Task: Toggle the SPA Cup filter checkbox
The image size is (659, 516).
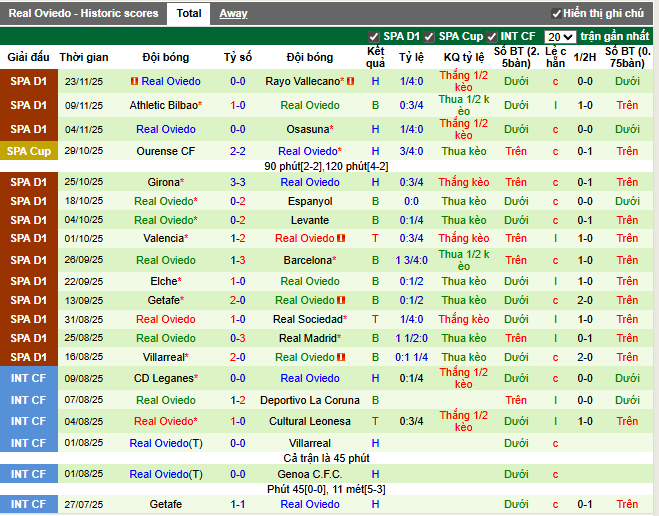Action: coord(430,37)
